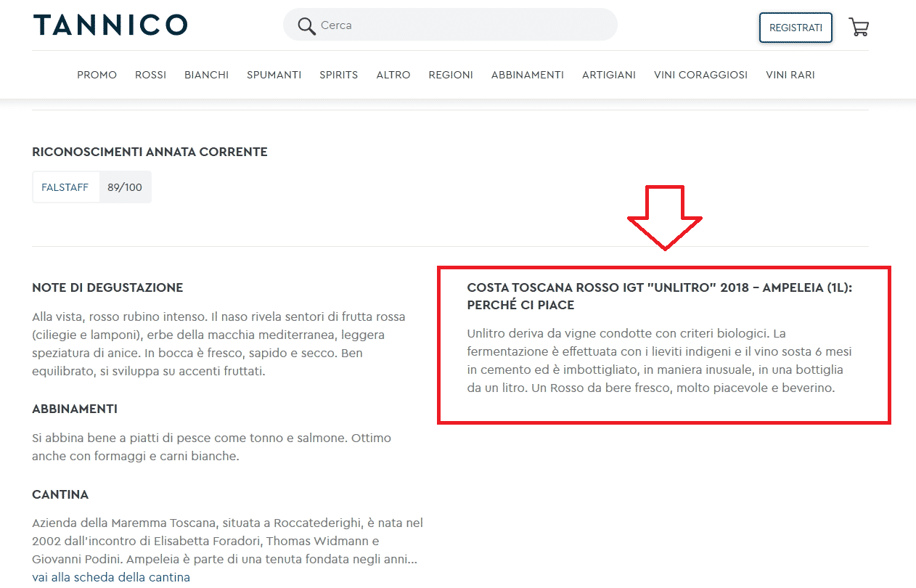Click paragraph starting 'Si abbina bene a piatti'

click(x=212, y=447)
